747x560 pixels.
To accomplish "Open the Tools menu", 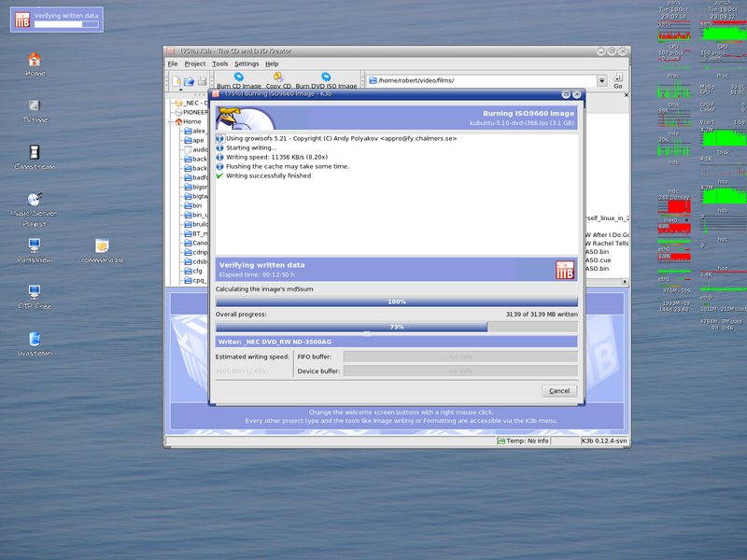I will [220, 63].
